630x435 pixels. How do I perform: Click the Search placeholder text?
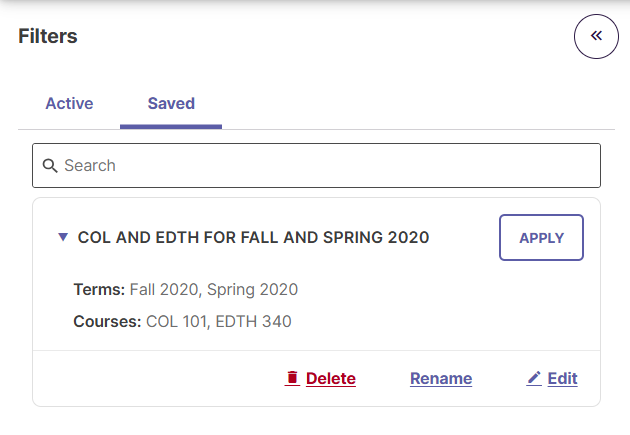[90, 165]
